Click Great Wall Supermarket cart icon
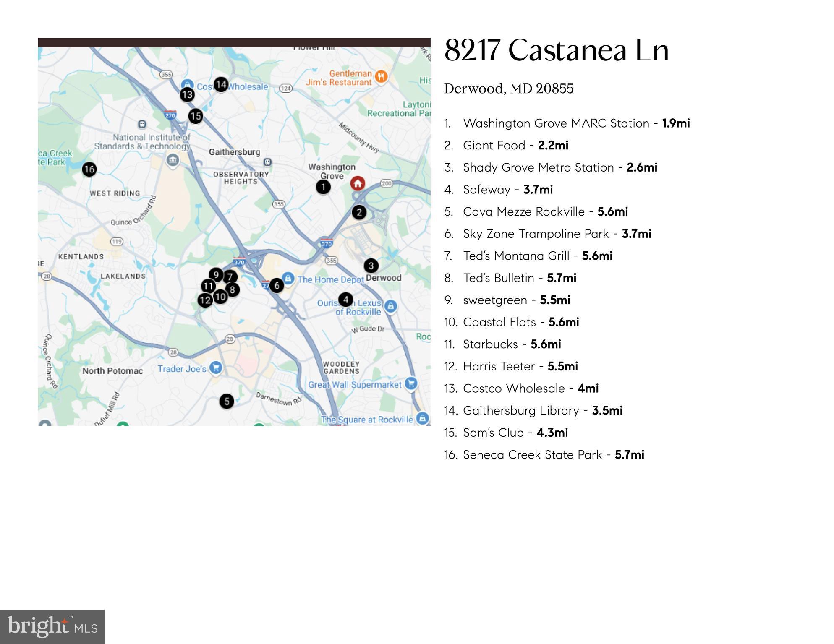Image resolution: width=834 pixels, height=644 pixels. (x=411, y=383)
